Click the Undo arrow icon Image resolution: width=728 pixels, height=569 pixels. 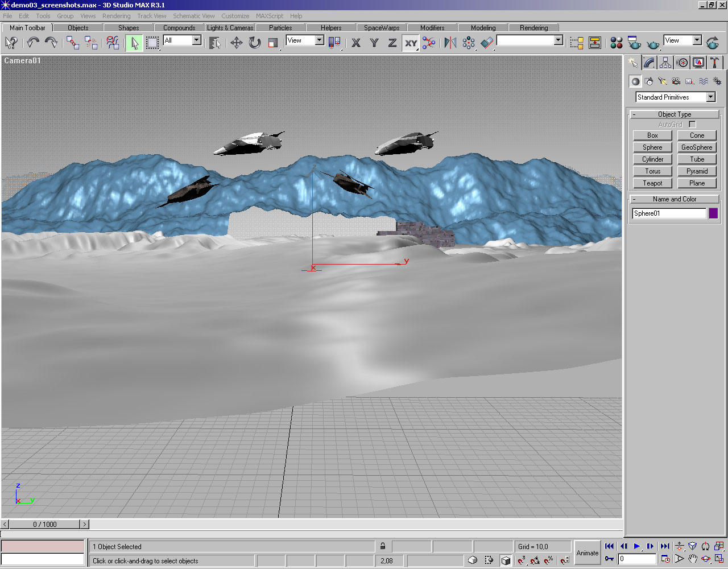(33, 43)
